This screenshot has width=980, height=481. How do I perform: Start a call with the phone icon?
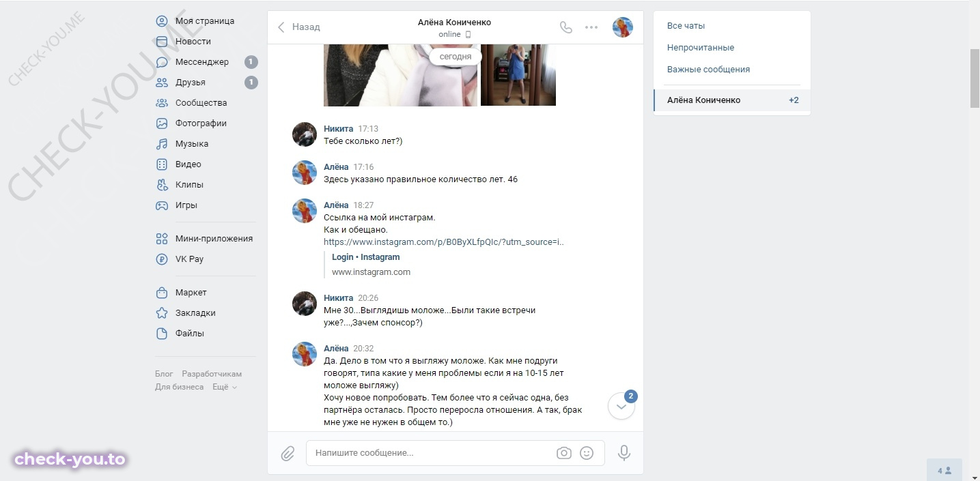pos(565,27)
